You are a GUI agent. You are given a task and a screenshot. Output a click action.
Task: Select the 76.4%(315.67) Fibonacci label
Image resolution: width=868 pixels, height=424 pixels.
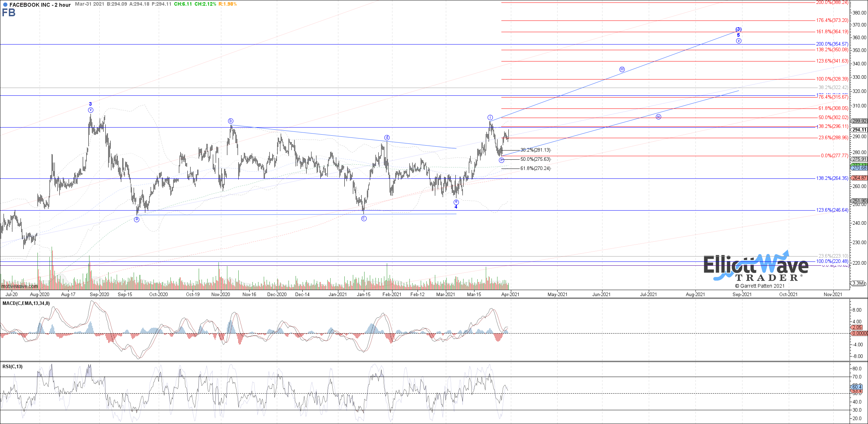833,97
